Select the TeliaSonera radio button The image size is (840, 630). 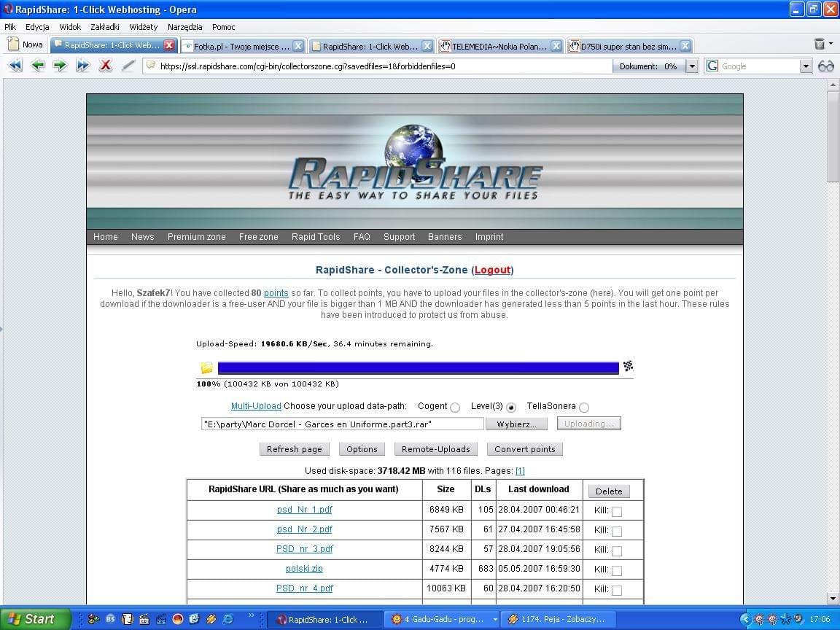pyautogui.click(x=584, y=408)
